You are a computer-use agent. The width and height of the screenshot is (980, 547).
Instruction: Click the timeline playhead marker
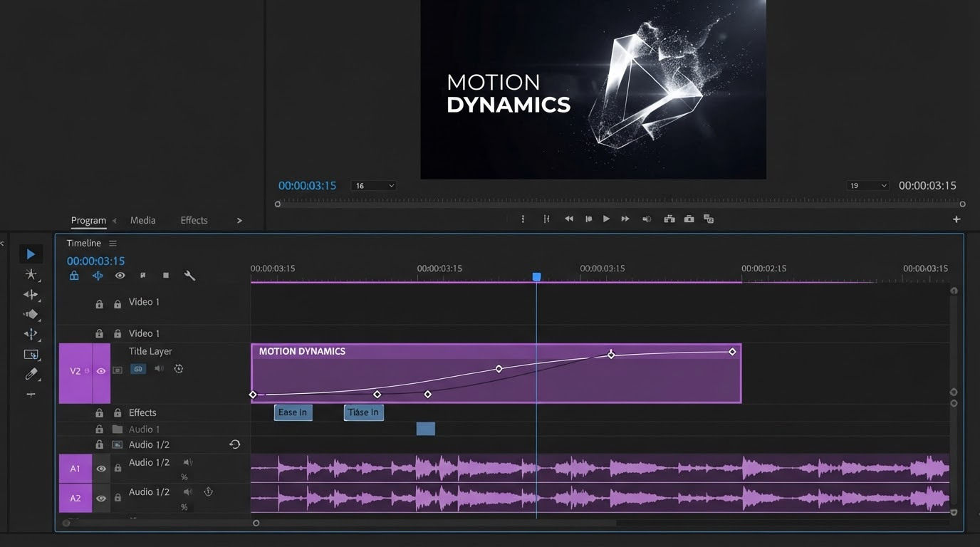click(536, 276)
